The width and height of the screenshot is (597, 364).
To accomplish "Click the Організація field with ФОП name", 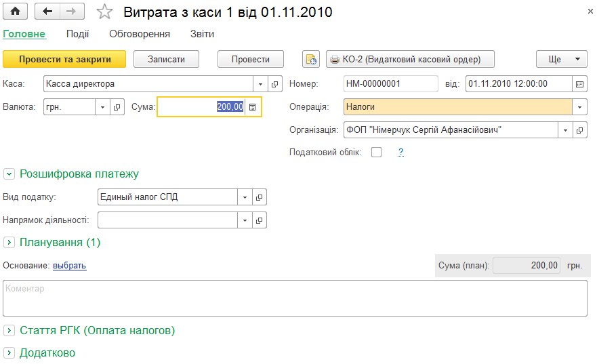I will 451,130.
